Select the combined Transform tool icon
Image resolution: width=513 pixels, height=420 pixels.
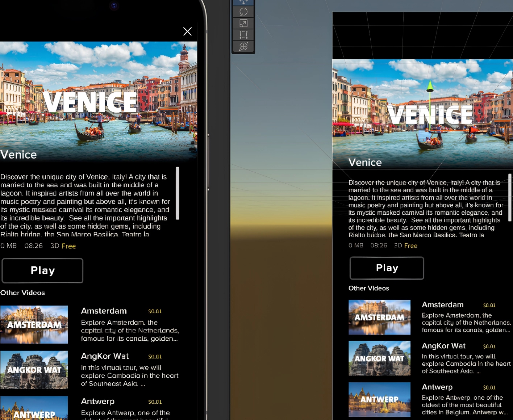[243, 46]
